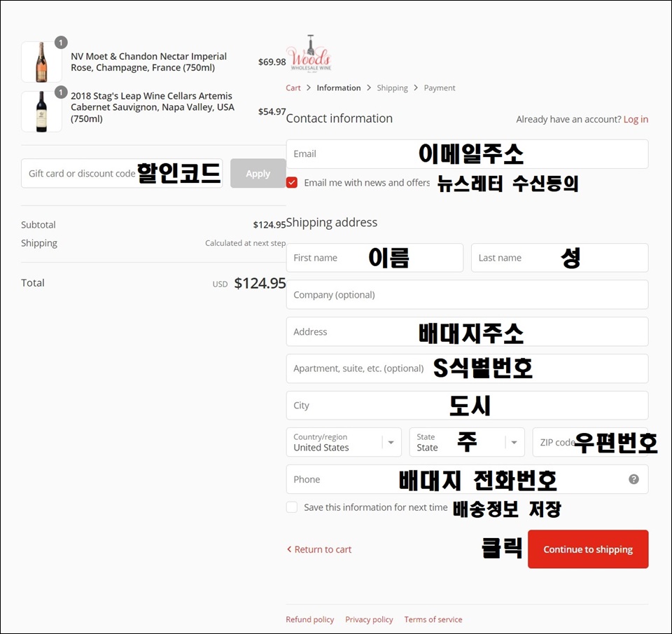
Task: Click the Apply discount button
Action: [x=258, y=173]
